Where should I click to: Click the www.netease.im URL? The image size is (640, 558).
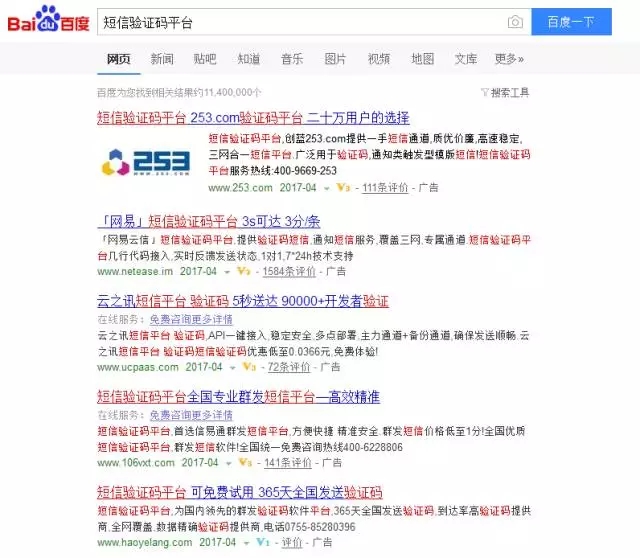135,271
